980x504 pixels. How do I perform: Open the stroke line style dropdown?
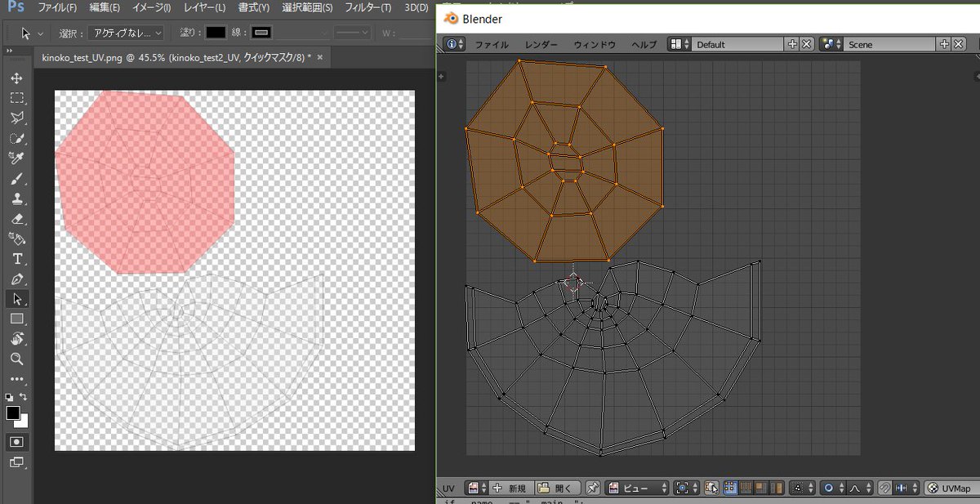point(354,33)
